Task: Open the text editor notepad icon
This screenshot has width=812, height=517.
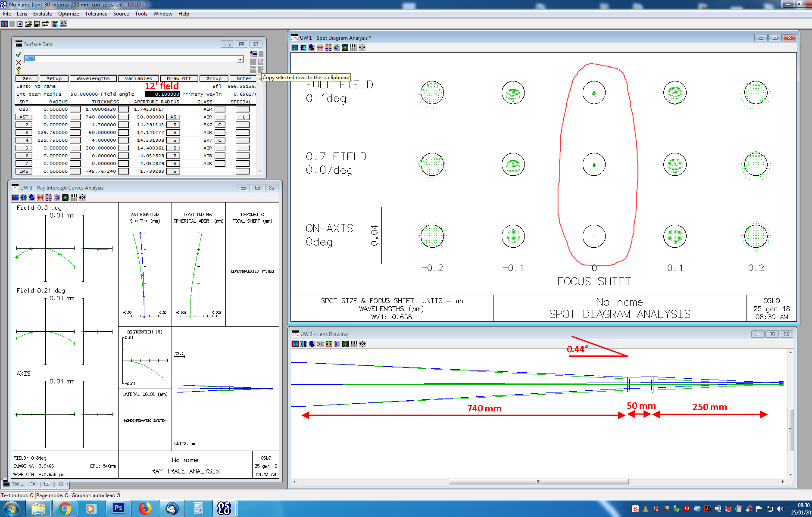Action: point(46,24)
